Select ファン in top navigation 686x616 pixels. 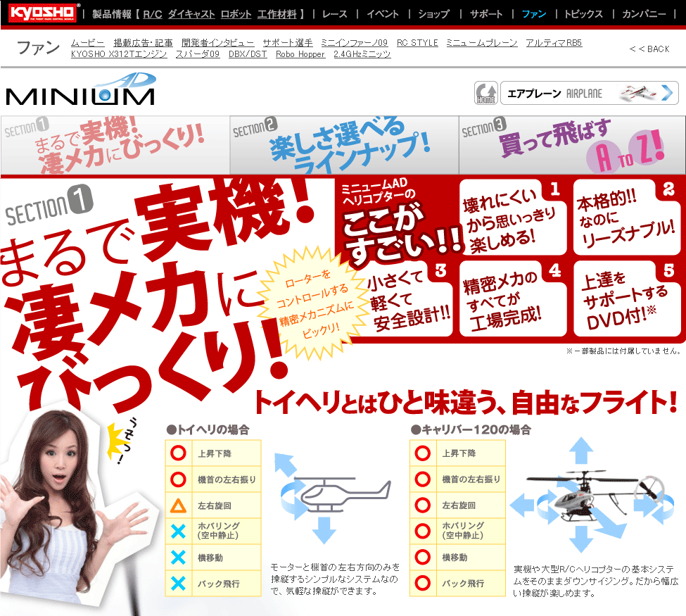pos(534,15)
